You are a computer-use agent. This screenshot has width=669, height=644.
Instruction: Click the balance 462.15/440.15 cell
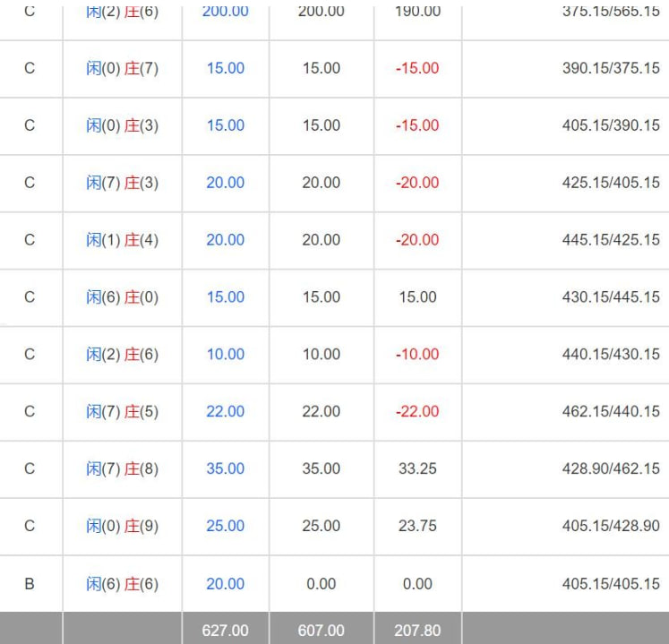pyautogui.click(x=611, y=411)
